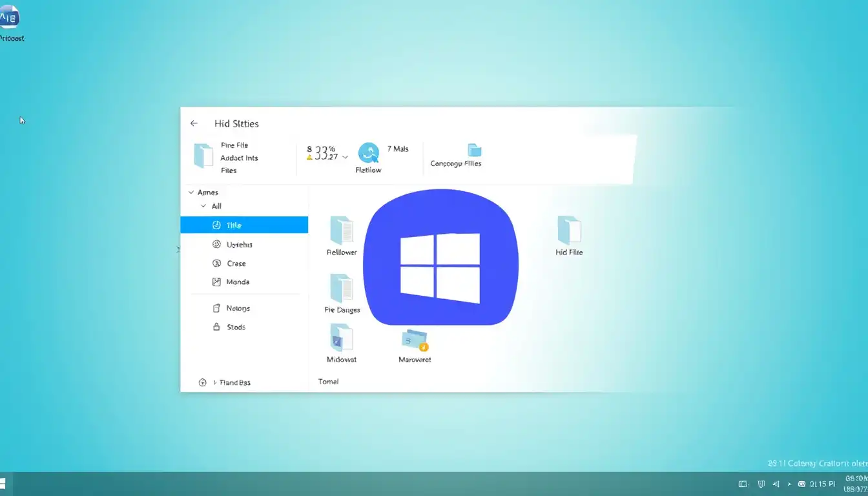The width and height of the screenshot is (868, 496).
Task: Click the date text at taskbar right edge
Action: coord(856,490)
